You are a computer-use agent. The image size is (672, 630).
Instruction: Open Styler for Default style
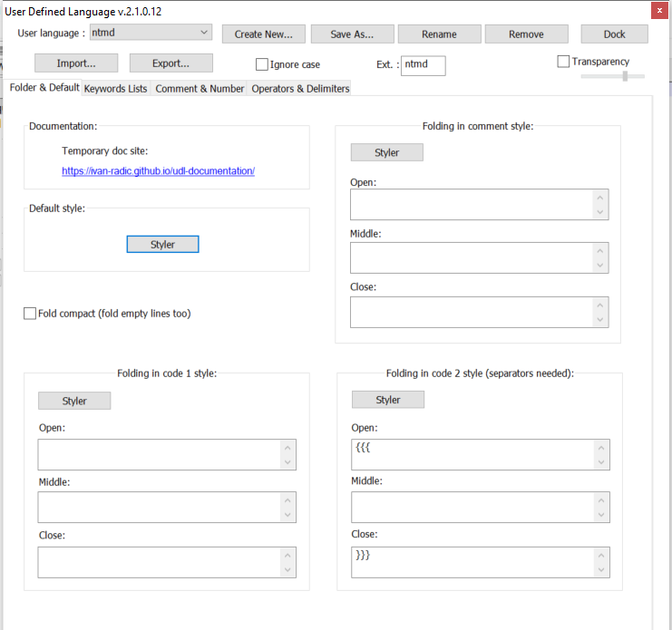pos(162,245)
